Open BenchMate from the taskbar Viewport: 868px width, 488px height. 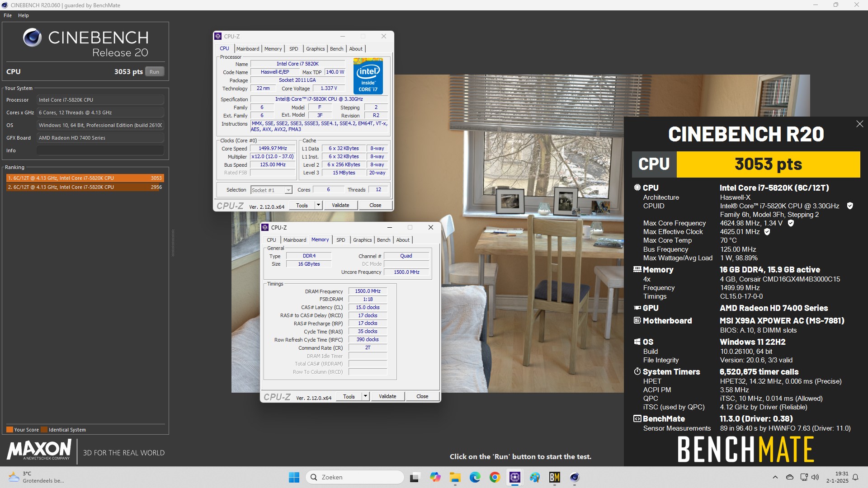(555, 477)
